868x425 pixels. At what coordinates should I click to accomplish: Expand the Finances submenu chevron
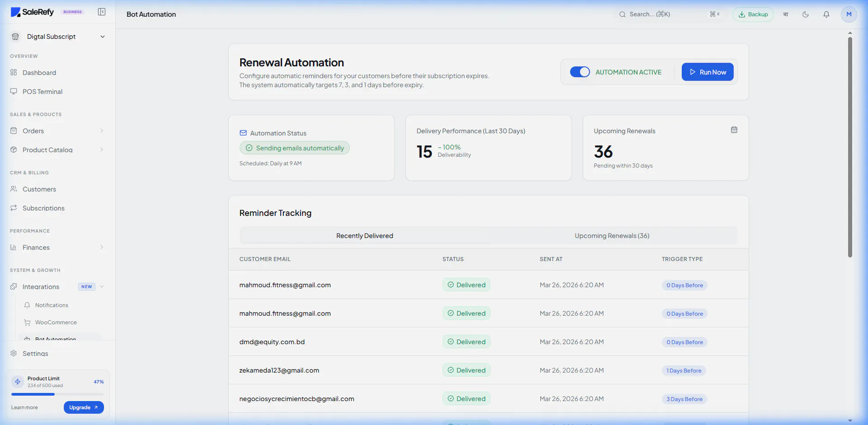coord(102,247)
